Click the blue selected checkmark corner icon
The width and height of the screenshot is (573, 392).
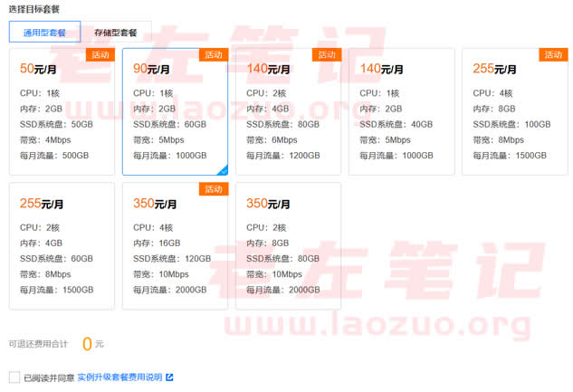click(223, 170)
